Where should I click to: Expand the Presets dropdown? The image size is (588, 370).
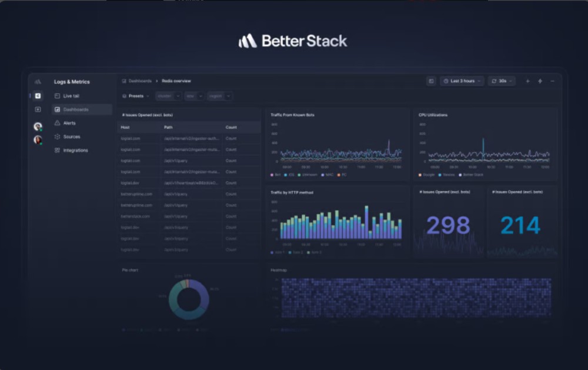136,96
